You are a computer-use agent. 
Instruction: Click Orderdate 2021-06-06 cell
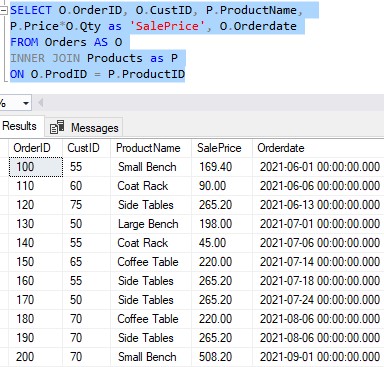pyautogui.click(x=318, y=186)
